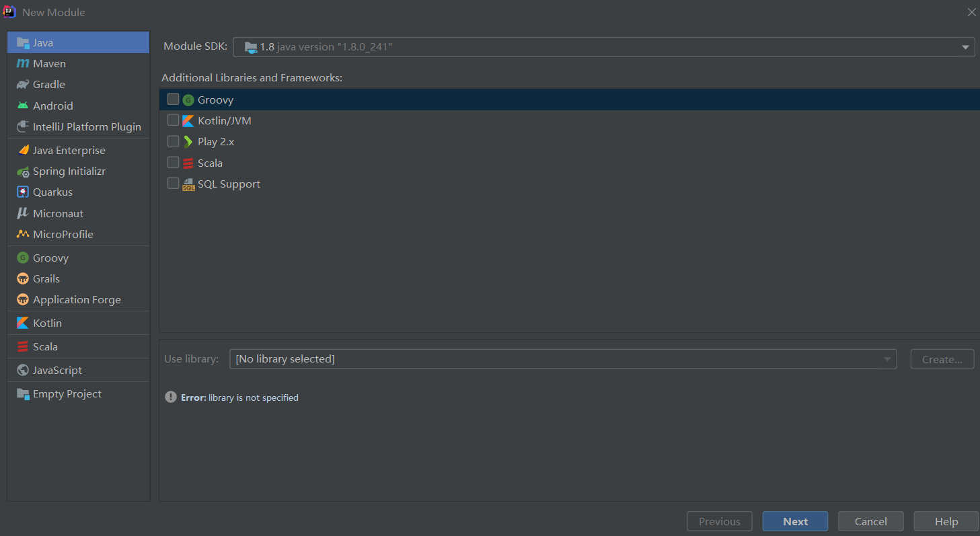Click the error warning icon
Viewport: 980px width, 536px height.
171,397
